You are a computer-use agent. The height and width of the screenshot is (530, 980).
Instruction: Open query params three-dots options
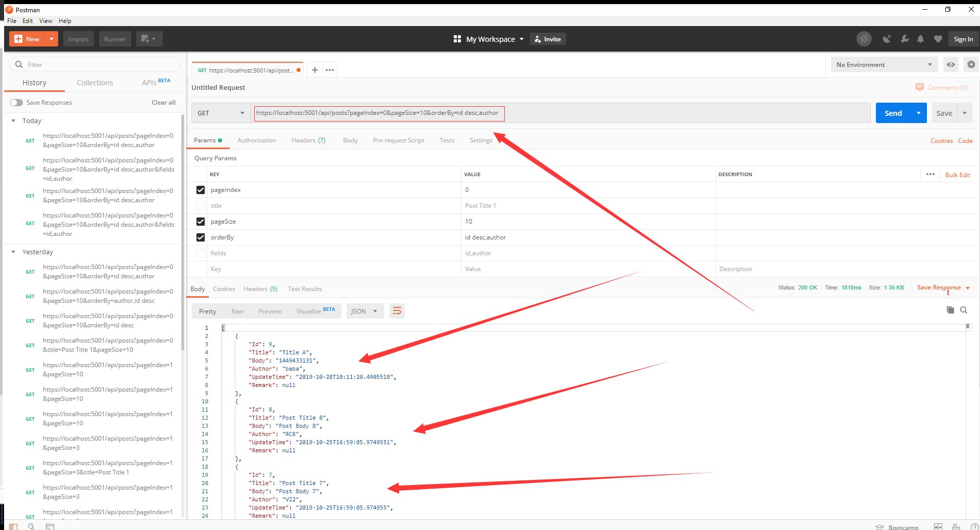[930, 174]
